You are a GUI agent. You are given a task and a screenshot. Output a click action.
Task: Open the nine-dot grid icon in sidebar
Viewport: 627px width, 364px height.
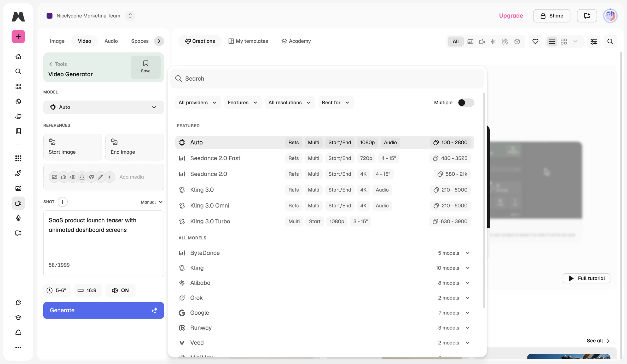click(x=18, y=158)
